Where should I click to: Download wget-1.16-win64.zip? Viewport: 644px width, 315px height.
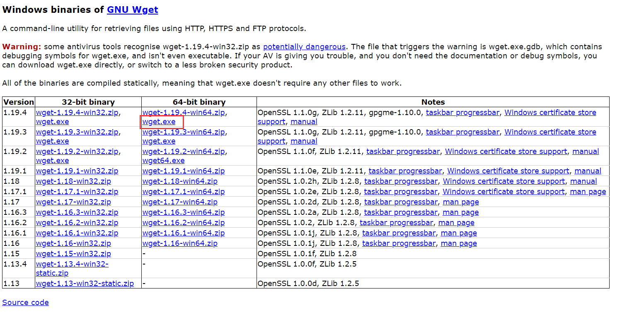click(180, 243)
